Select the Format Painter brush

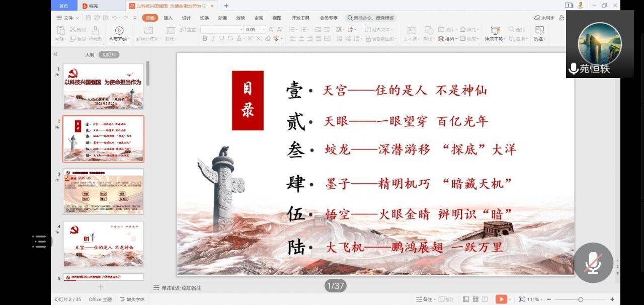(95, 30)
